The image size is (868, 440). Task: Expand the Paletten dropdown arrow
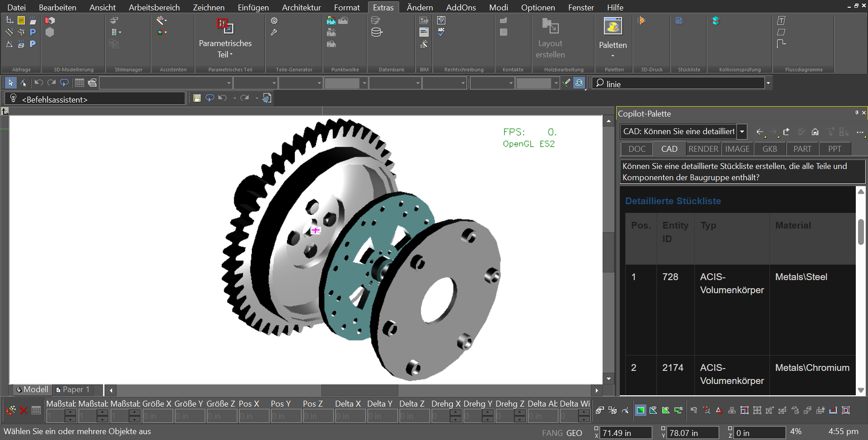613,56
